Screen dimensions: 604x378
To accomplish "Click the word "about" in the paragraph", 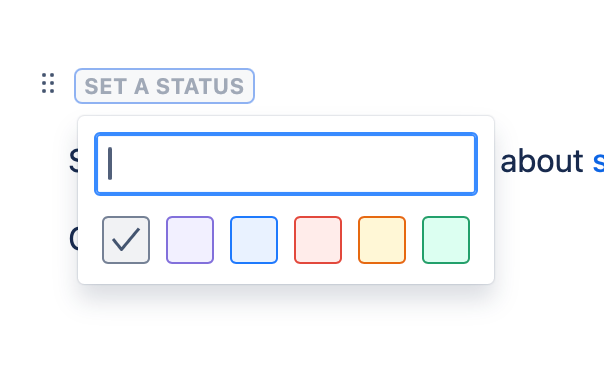I will tap(542, 161).
